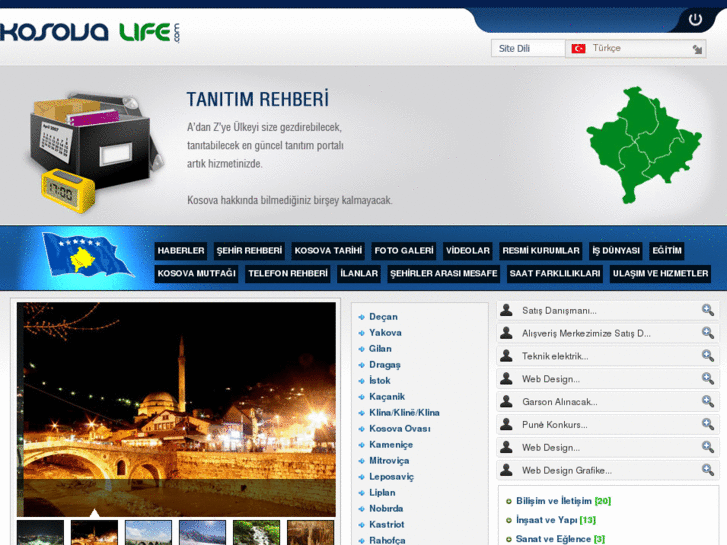Go to İŞ DÜNYASI section
This screenshot has width=727, height=545.
pos(616,250)
